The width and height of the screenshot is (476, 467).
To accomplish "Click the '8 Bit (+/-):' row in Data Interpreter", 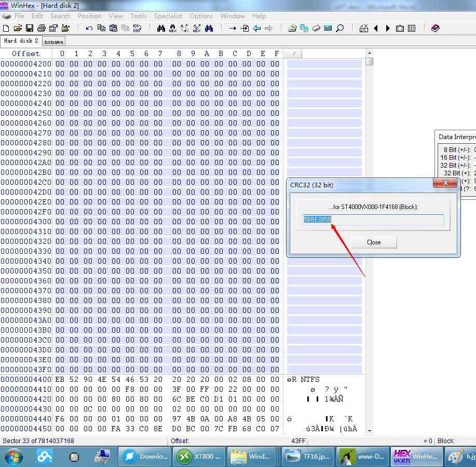I will [x=457, y=150].
